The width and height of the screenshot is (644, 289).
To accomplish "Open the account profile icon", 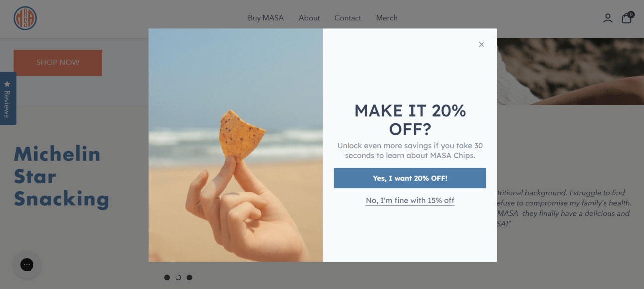I will [607, 18].
